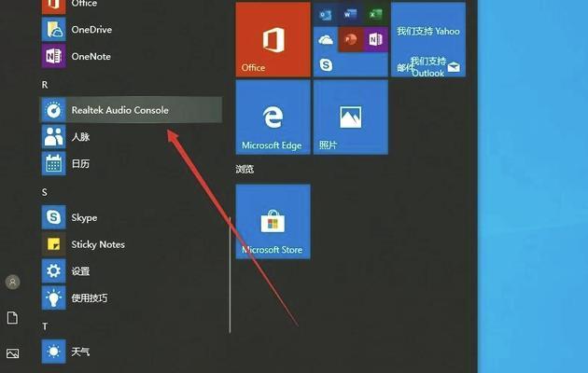Viewport: 588px width, 373px height.
Task: Open the Microsoft Store tile
Action: coord(273,221)
